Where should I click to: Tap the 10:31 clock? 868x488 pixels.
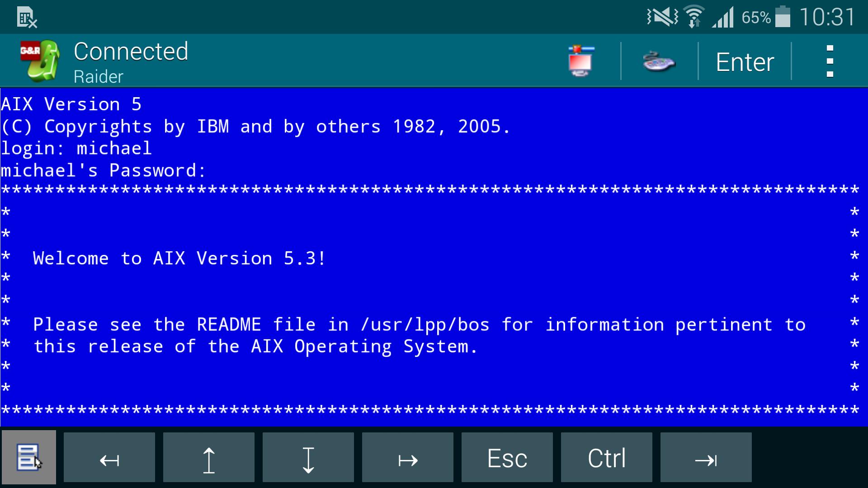pyautogui.click(x=827, y=17)
